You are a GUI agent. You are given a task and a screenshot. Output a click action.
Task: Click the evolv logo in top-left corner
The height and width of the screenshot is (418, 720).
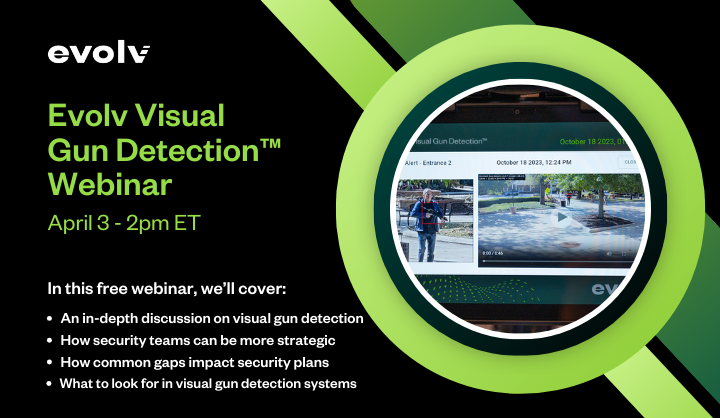tap(99, 53)
